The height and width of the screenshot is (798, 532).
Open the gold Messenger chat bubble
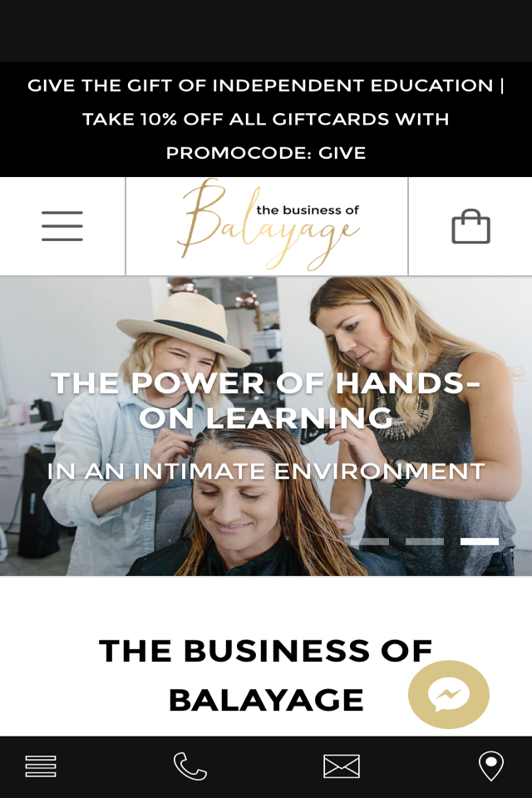tap(449, 694)
